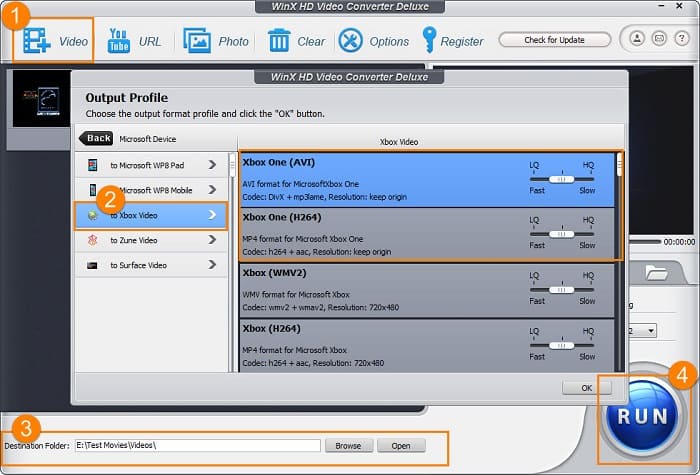The image size is (700, 475).
Task: Click the Zune Video icon
Action: 92,240
